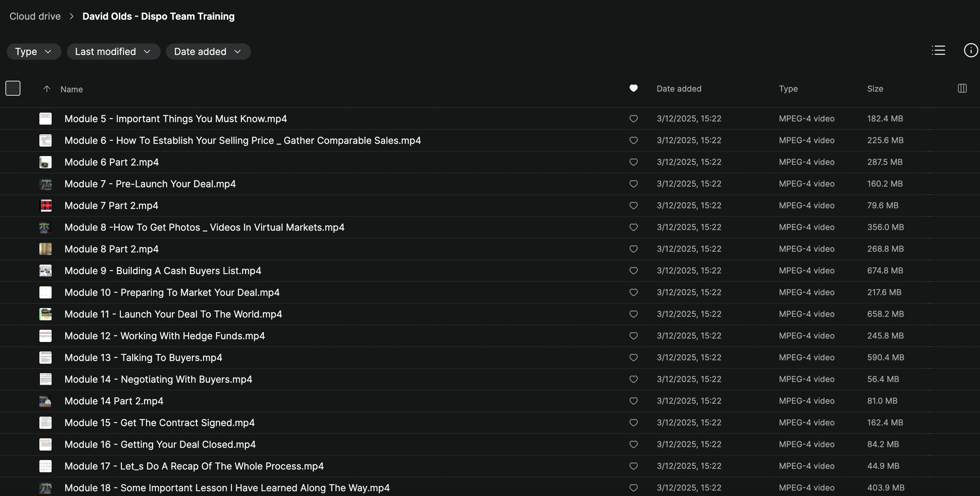Viewport: 980px width, 496px height.
Task: Toggle favorite heart for Module 9 video
Action: click(633, 271)
